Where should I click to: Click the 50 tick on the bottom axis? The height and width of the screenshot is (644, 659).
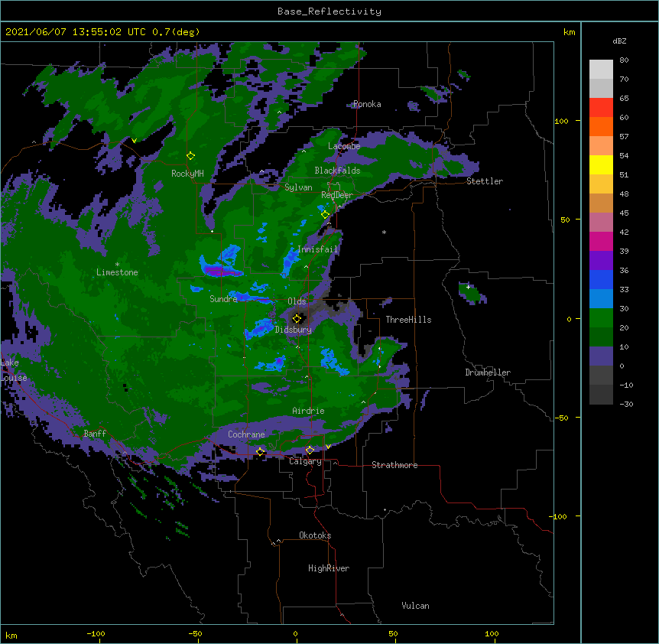[393, 633]
